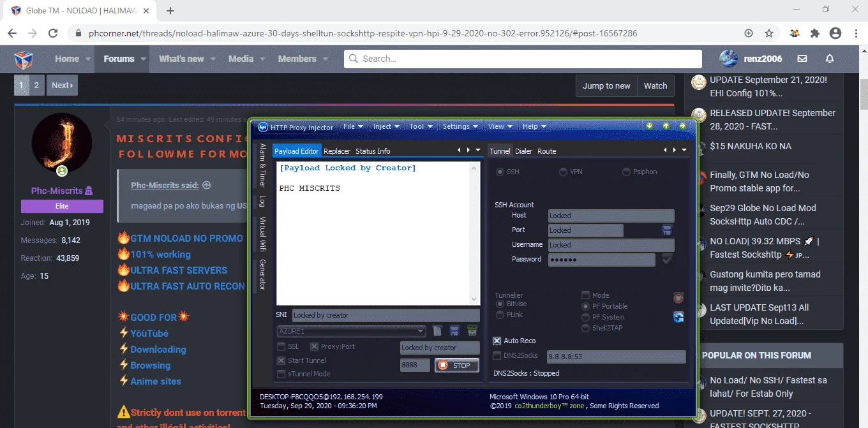Select the PLink tunnelier radio button

coord(500,315)
